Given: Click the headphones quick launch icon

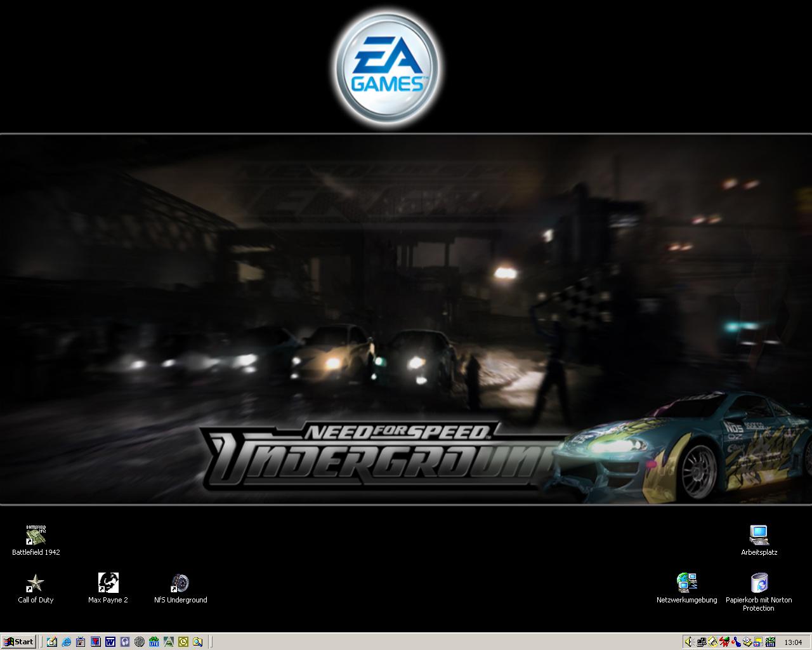Looking at the screenshot, I should (x=125, y=642).
